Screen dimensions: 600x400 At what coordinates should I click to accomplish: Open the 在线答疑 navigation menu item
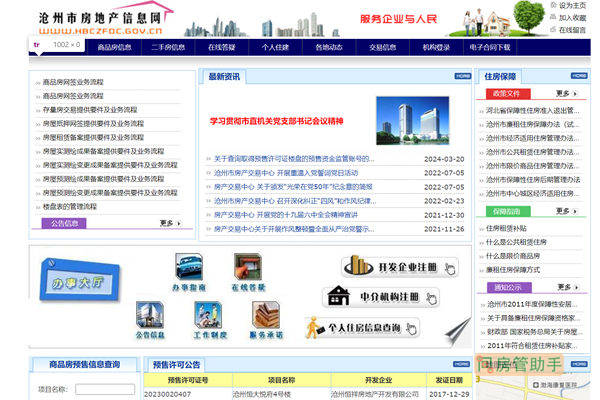tap(222, 47)
